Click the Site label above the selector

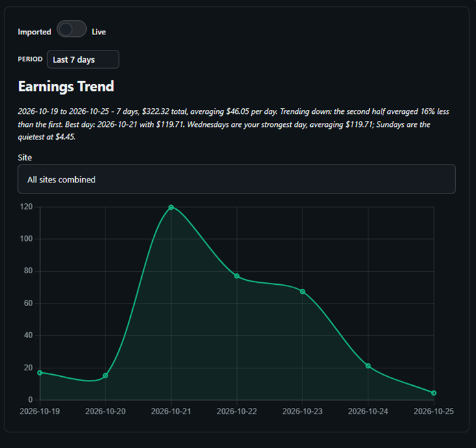[x=25, y=157]
